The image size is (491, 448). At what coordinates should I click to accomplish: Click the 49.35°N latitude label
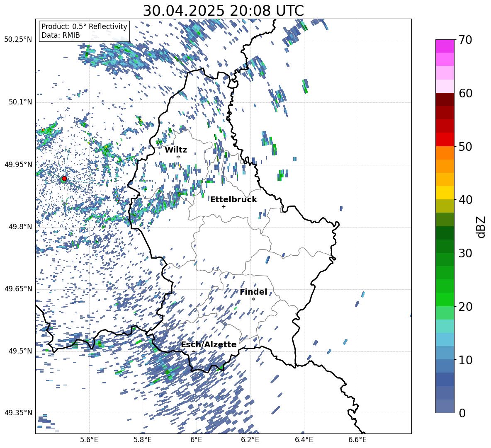[x=18, y=413]
